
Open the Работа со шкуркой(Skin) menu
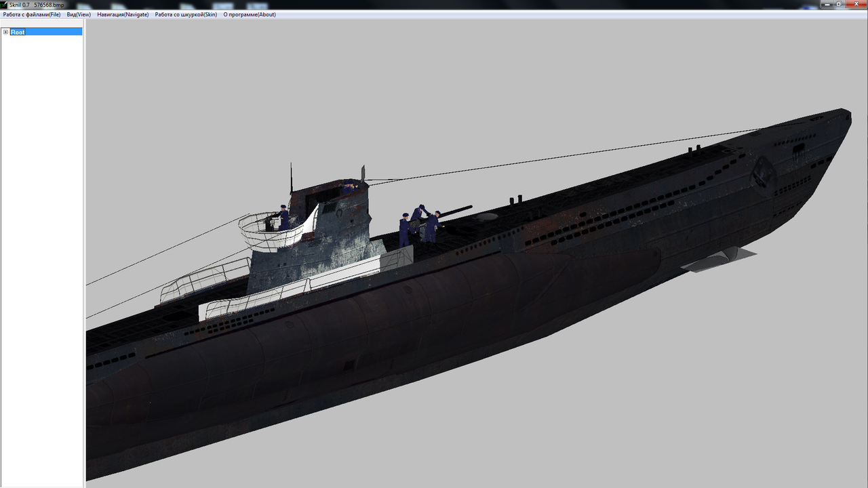coord(186,14)
